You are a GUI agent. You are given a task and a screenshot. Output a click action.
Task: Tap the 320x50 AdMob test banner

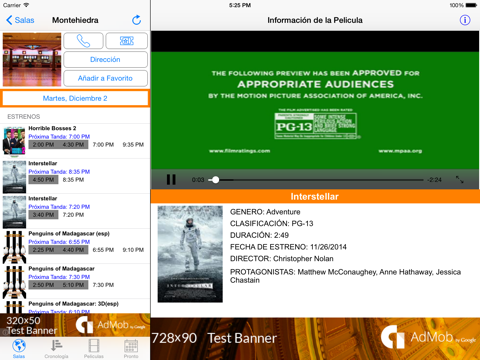pyautogui.click(x=75, y=325)
